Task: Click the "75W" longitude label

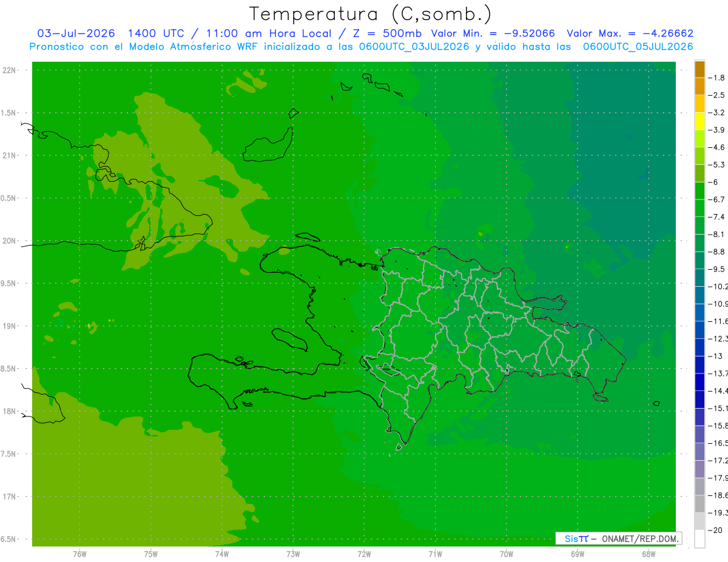Action: click(x=151, y=554)
